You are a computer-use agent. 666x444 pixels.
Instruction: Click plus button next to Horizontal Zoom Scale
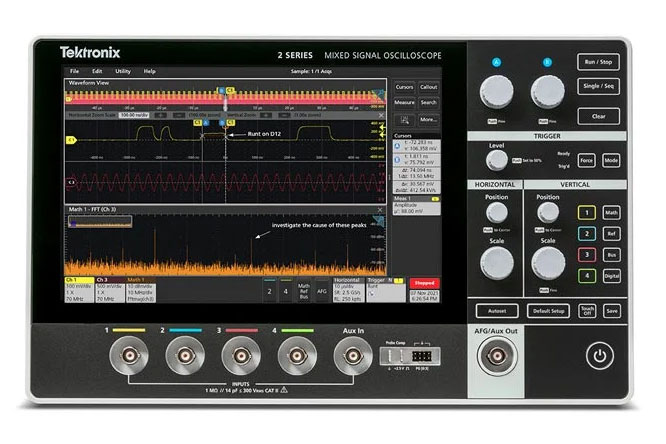click(160, 115)
